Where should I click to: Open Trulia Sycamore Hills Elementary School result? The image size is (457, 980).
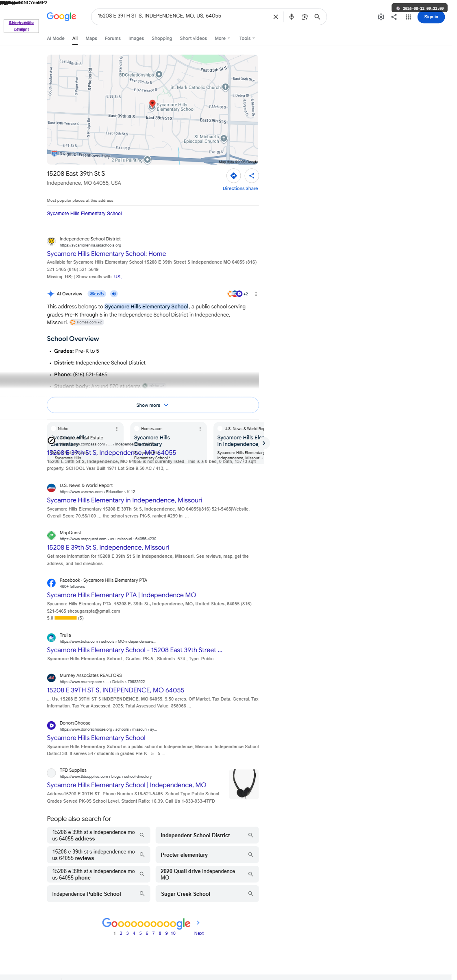135,650
